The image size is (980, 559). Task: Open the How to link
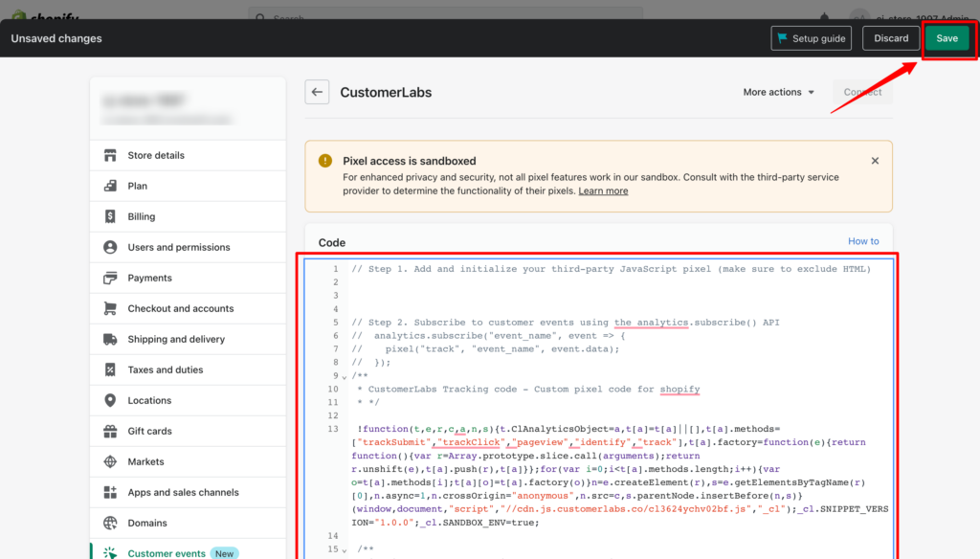point(863,240)
